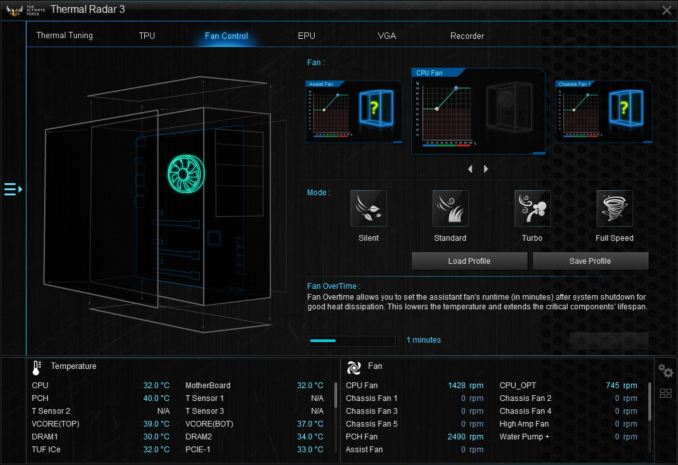
Task: Click the dimmed button beside the Fan OverTime slider
Action: [609, 340]
